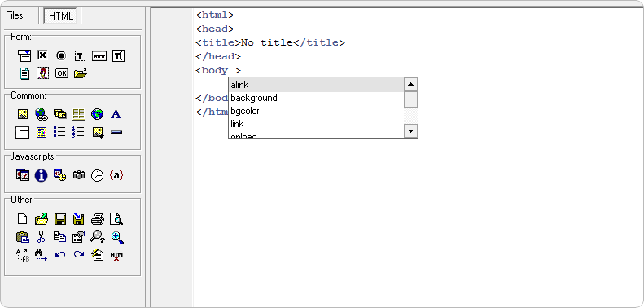Click the camera Javascript icon
Image resolution: width=644 pixels, height=308 pixels.
point(79,175)
